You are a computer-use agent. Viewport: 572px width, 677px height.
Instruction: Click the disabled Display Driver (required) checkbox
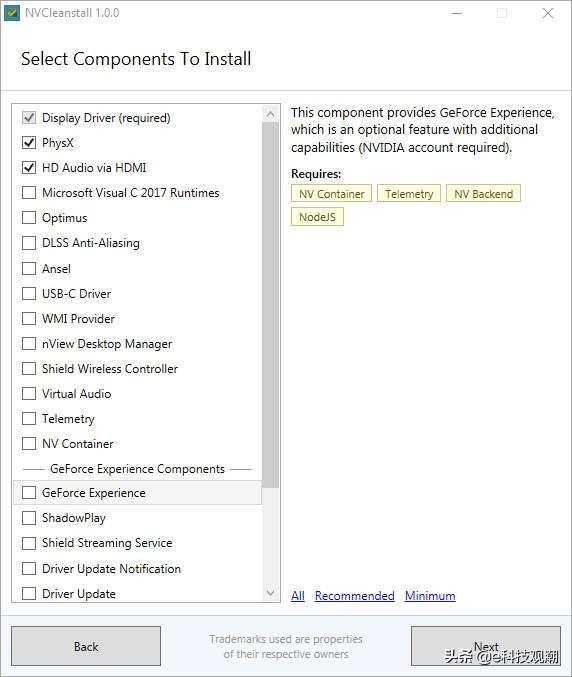tap(29, 117)
